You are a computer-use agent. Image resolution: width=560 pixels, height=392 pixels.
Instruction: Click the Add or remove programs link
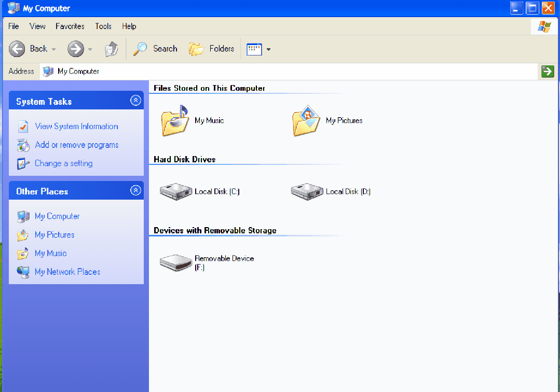point(76,145)
